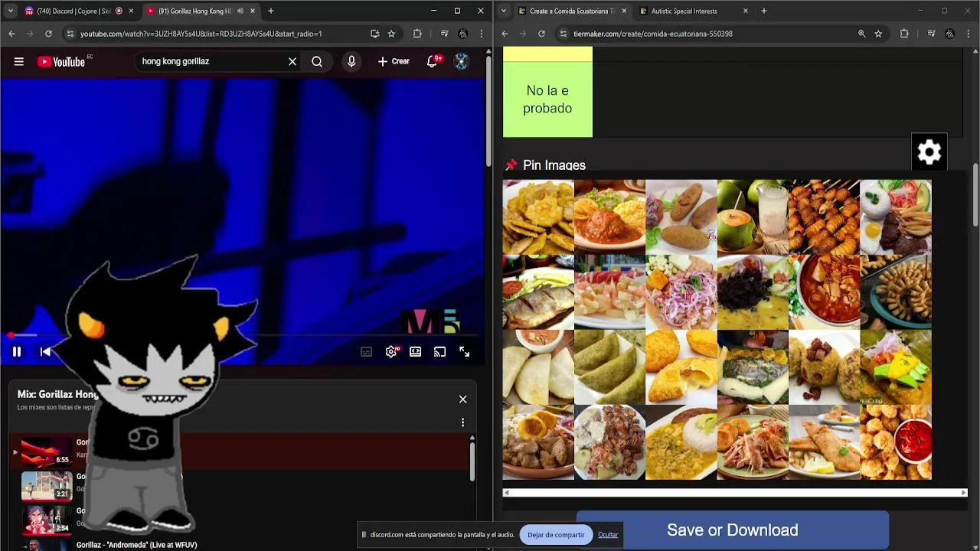
Task: Click the Save or Download button
Action: pyautogui.click(x=733, y=530)
